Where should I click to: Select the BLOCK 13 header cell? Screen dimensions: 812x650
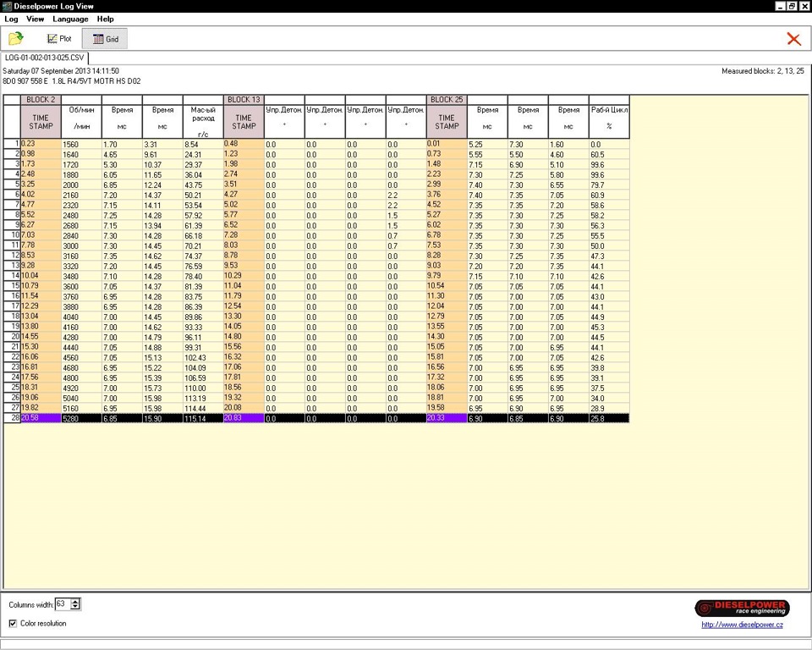pyautogui.click(x=244, y=100)
